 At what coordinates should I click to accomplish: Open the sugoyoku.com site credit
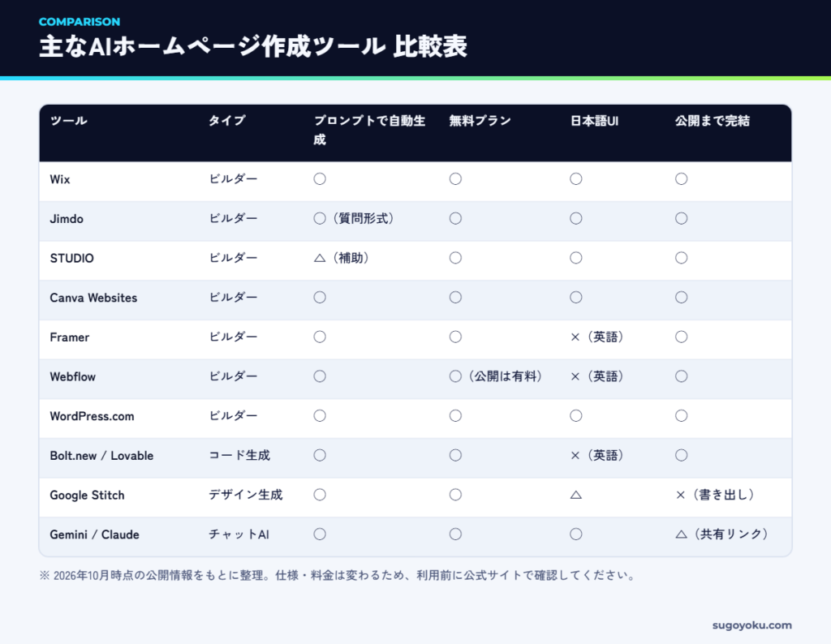[x=752, y=625]
